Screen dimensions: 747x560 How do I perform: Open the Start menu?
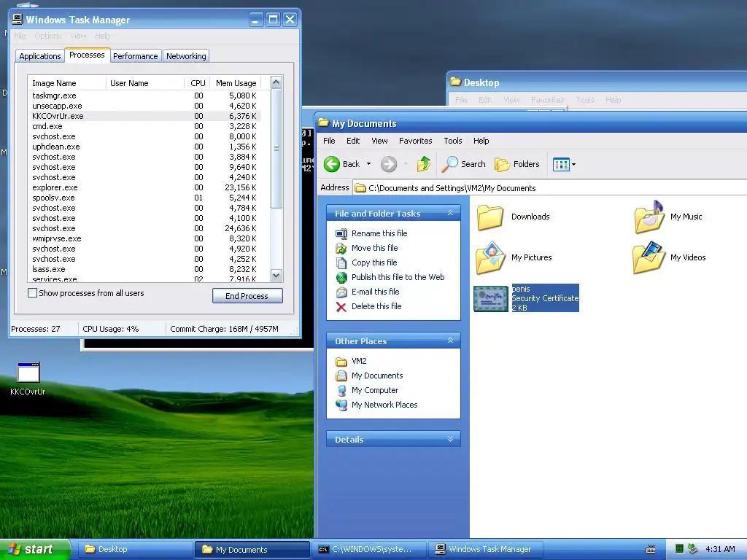pyautogui.click(x=35, y=550)
